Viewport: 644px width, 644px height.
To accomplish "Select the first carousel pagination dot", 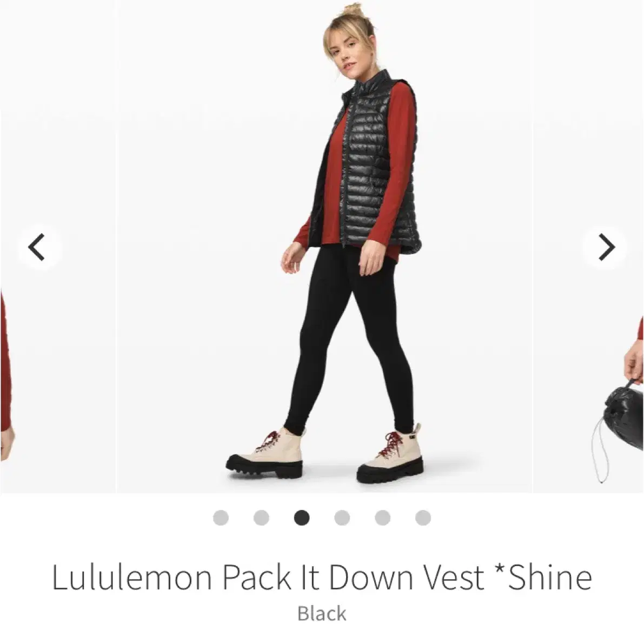I will [221, 517].
